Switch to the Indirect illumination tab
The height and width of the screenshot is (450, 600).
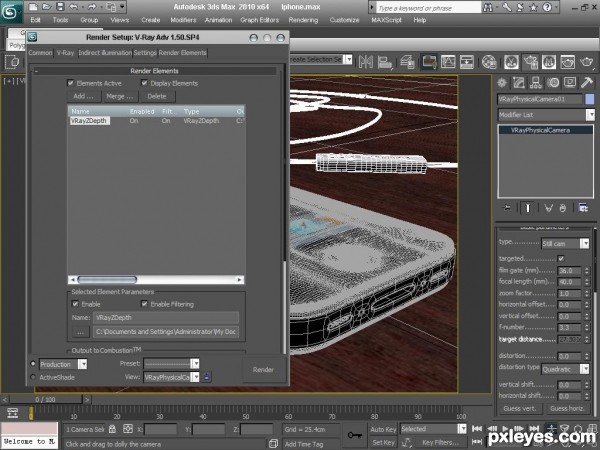(105, 53)
